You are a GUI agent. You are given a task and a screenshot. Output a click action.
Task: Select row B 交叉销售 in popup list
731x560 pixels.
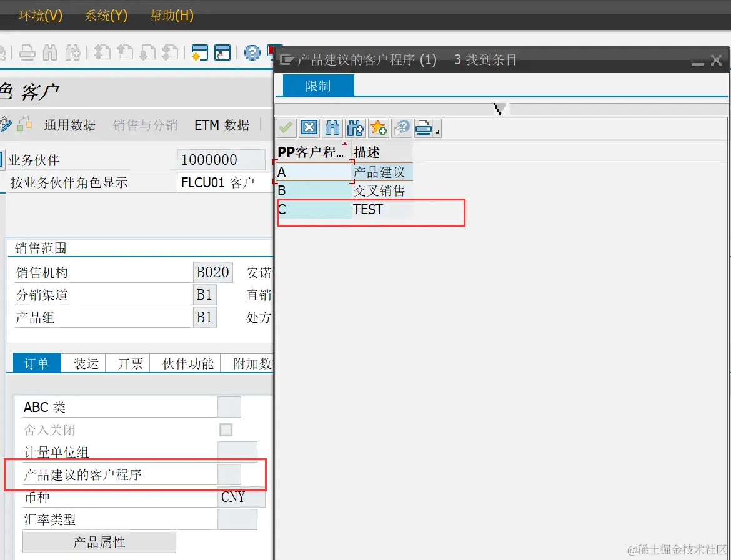344,190
